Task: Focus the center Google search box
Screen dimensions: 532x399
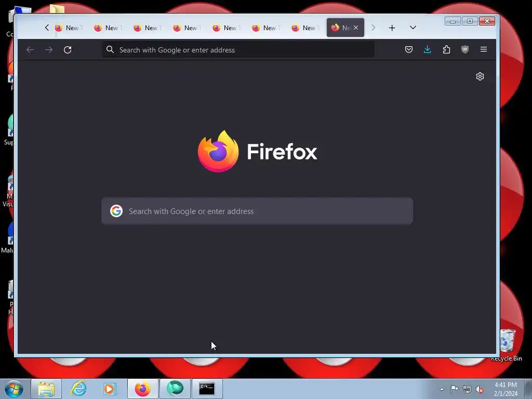Action: (257, 211)
